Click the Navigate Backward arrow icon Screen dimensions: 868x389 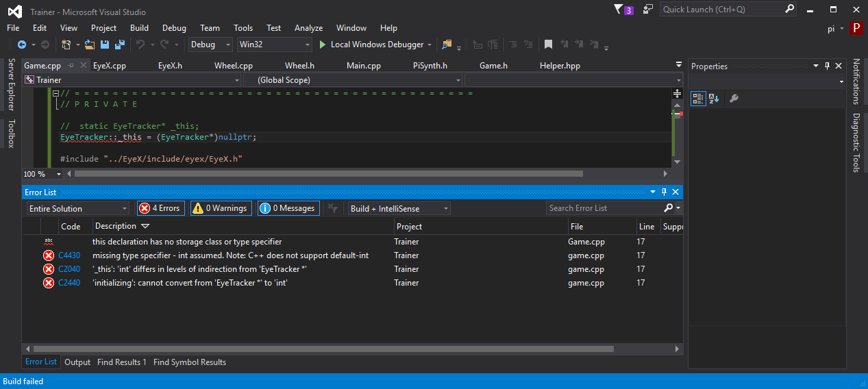22,45
